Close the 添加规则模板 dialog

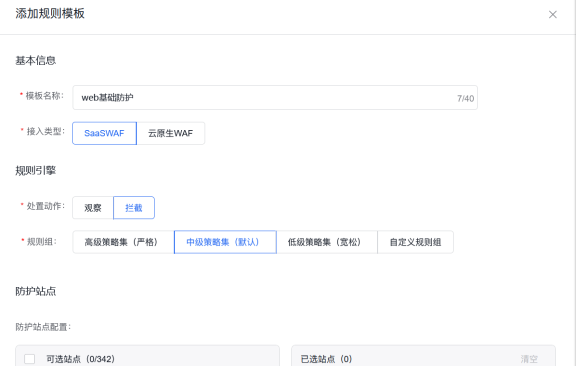point(552,14)
